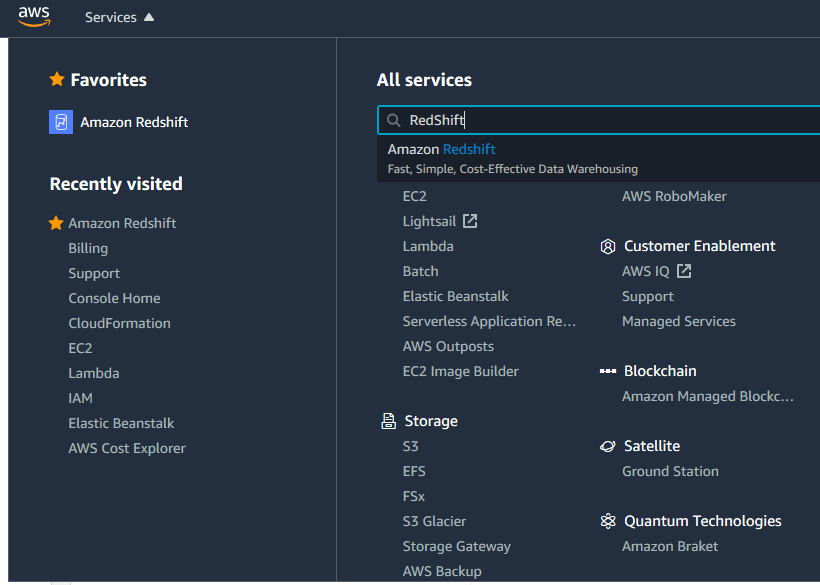Focus the All services search field
This screenshot has width=820, height=585.
[x=598, y=120]
